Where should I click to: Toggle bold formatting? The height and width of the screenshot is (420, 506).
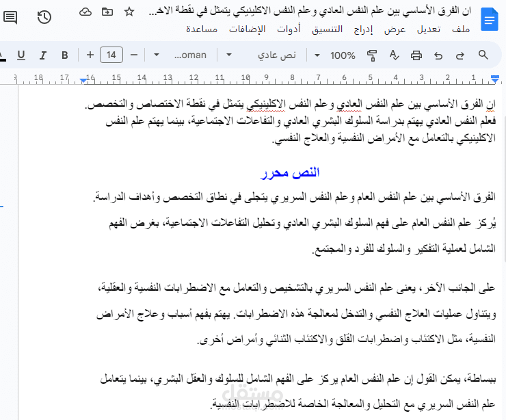click(x=64, y=55)
